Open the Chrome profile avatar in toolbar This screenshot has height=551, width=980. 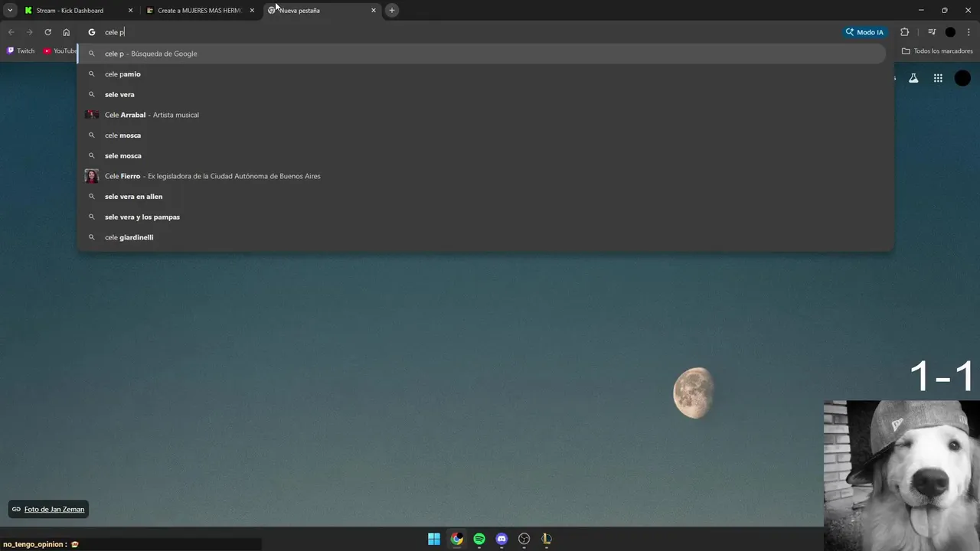(950, 32)
